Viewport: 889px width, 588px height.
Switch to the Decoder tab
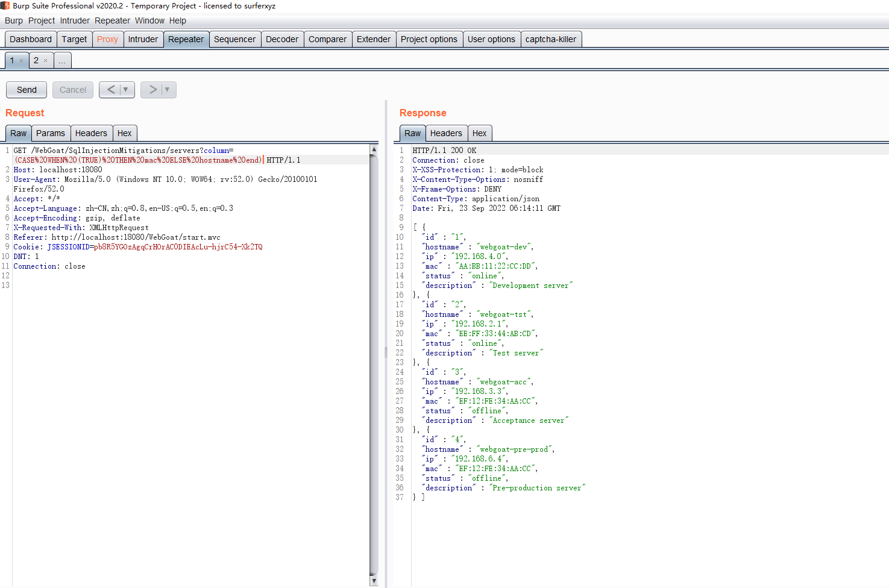(x=282, y=39)
